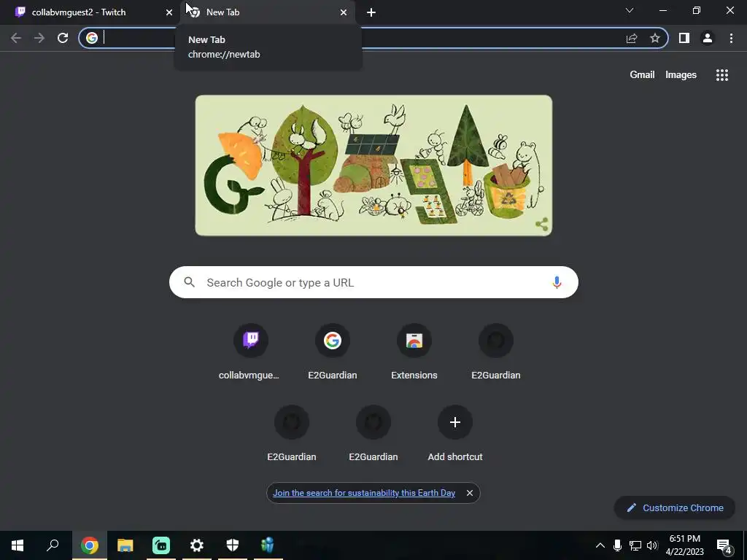The image size is (747, 560).
Task: Click the Share this page icon
Action: [x=632, y=38]
